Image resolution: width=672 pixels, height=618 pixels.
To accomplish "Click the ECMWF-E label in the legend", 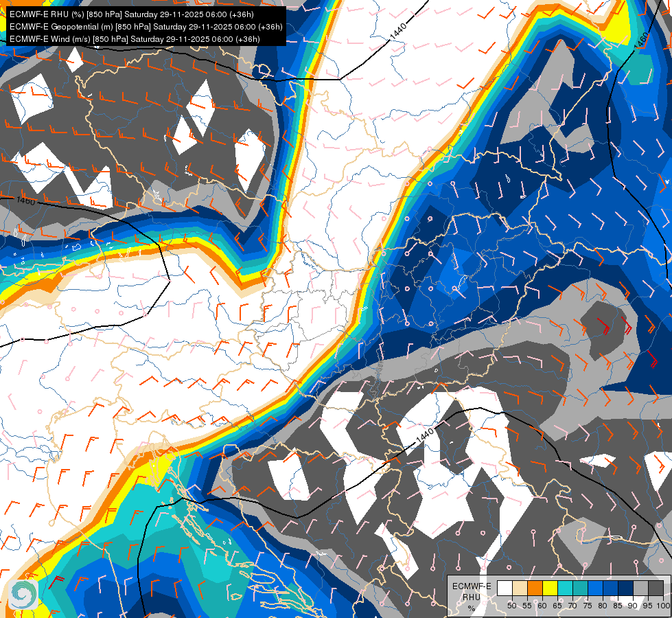I will pyautogui.click(x=472, y=586).
